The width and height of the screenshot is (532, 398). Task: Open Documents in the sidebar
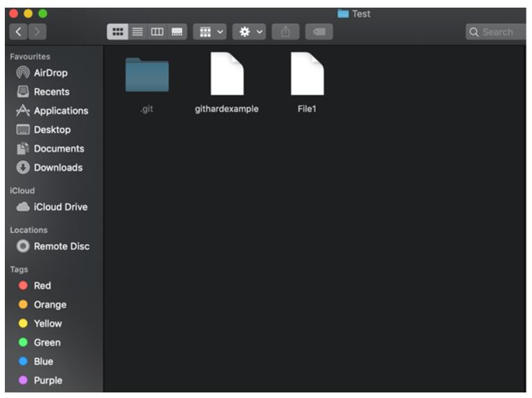coord(50,148)
